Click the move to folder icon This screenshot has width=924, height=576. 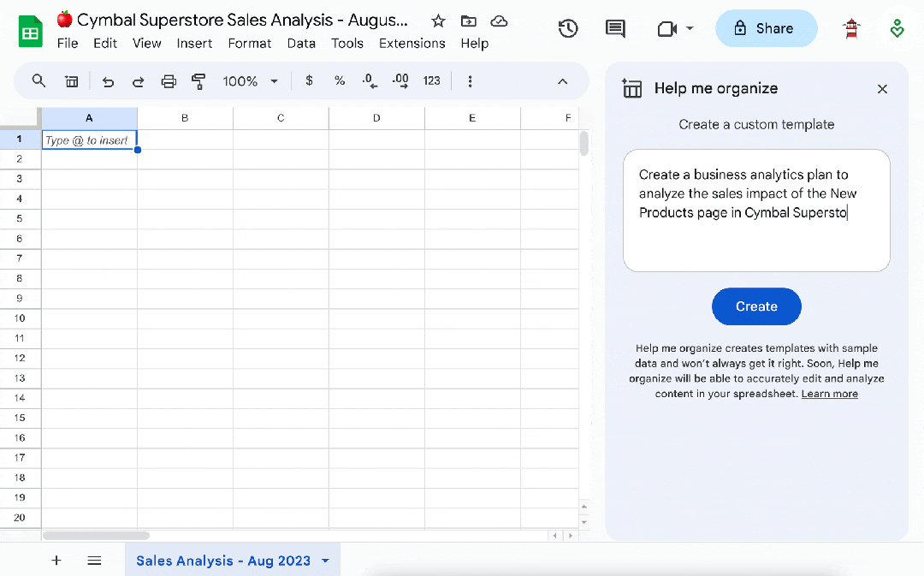(x=469, y=21)
